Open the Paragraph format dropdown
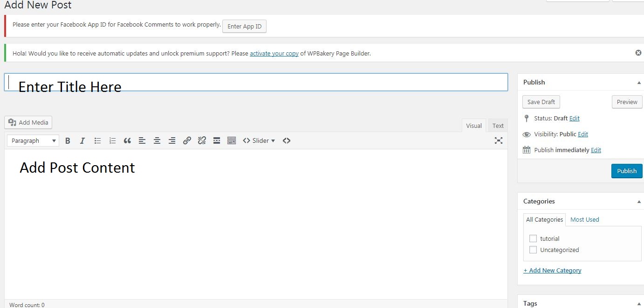The height and width of the screenshot is (308, 644). (33, 140)
